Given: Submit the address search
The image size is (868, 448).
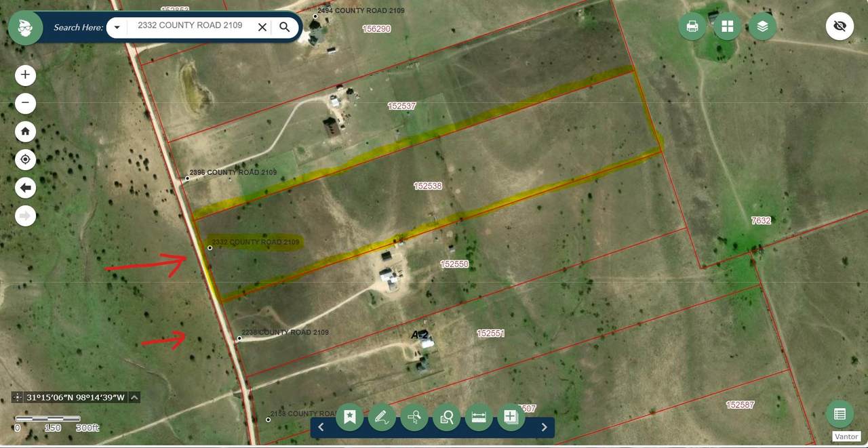Looking at the screenshot, I should (x=285, y=27).
